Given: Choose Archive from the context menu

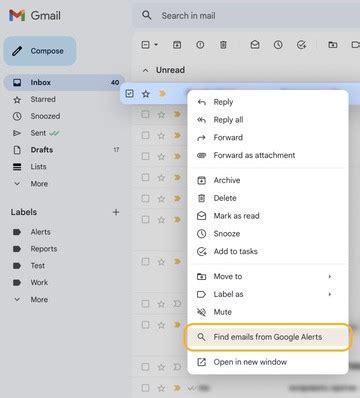Looking at the screenshot, I should click(x=268, y=180).
